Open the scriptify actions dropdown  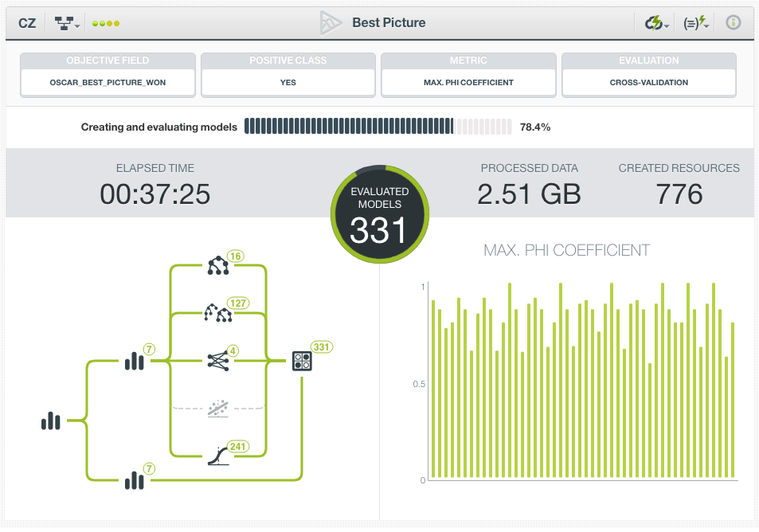click(697, 23)
